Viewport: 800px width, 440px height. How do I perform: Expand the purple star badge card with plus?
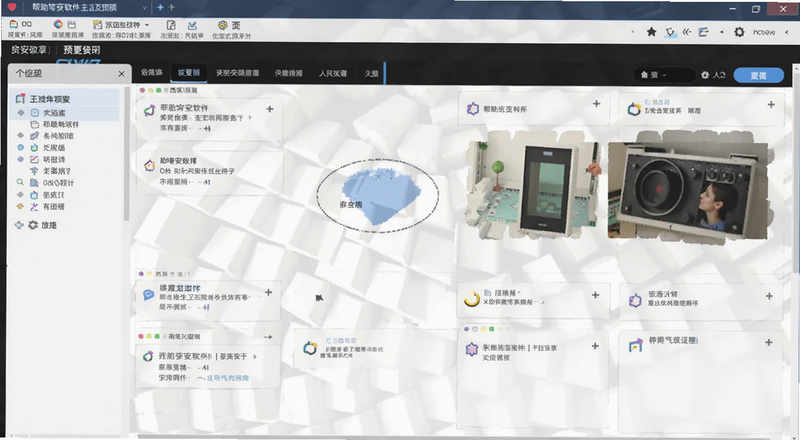(x=595, y=346)
